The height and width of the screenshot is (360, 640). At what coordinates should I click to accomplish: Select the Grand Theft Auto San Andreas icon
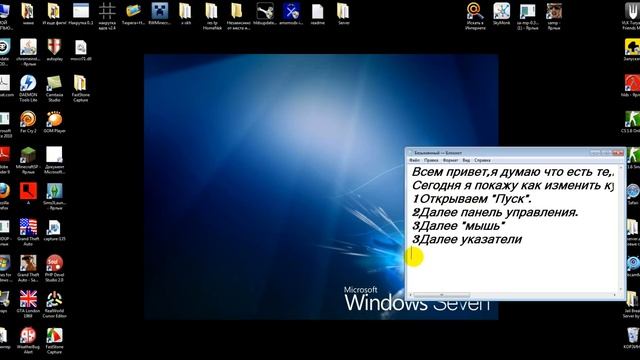pos(28,268)
